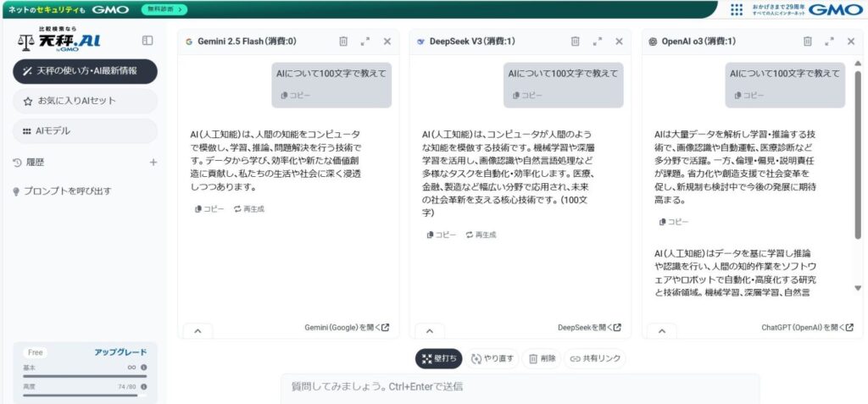Collapse the DeepSeek panel with chevron
The height and width of the screenshot is (404, 868).
point(430,331)
